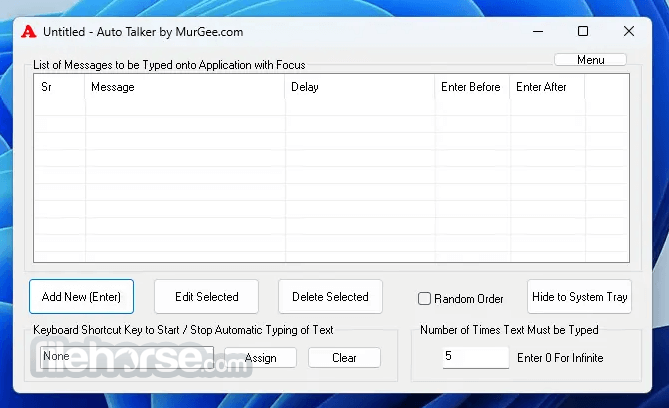The image size is (669, 408).
Task: Click the 'Enter 0 For Infinite' label
Action: [560, 358]
